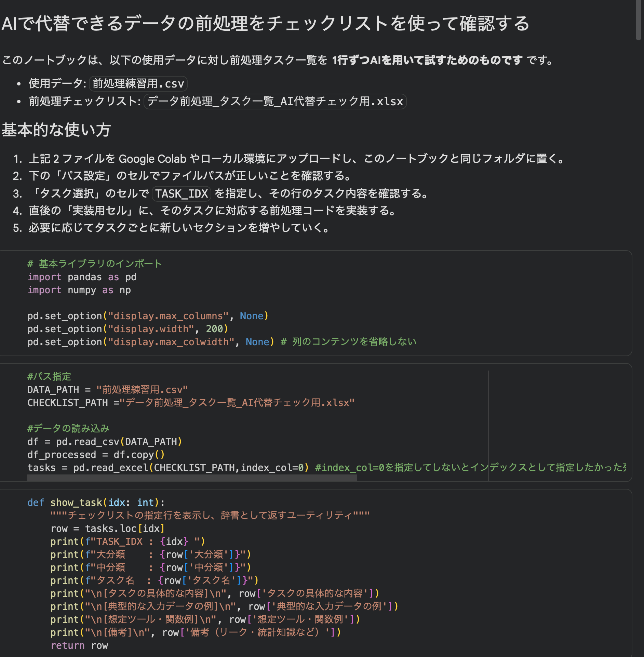
Task: Click step 2 about 「パス設定」 cell
Action: [x=190, y=176]
